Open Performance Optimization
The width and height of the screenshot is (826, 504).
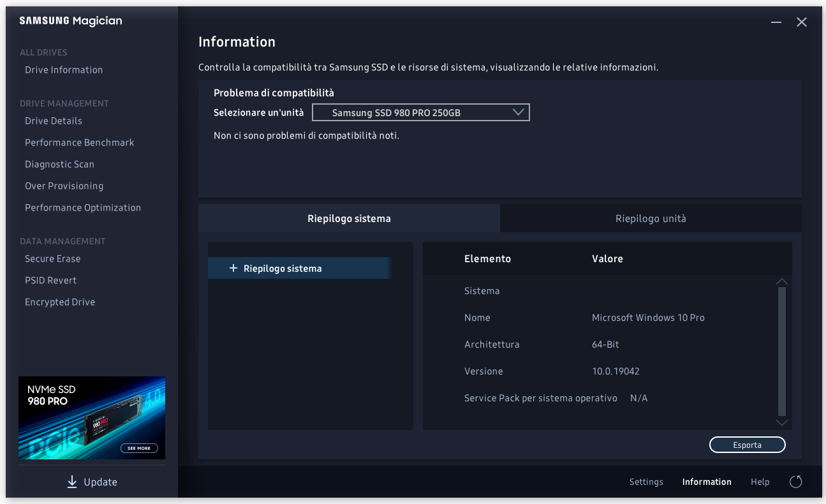click(x=83, y=208)
